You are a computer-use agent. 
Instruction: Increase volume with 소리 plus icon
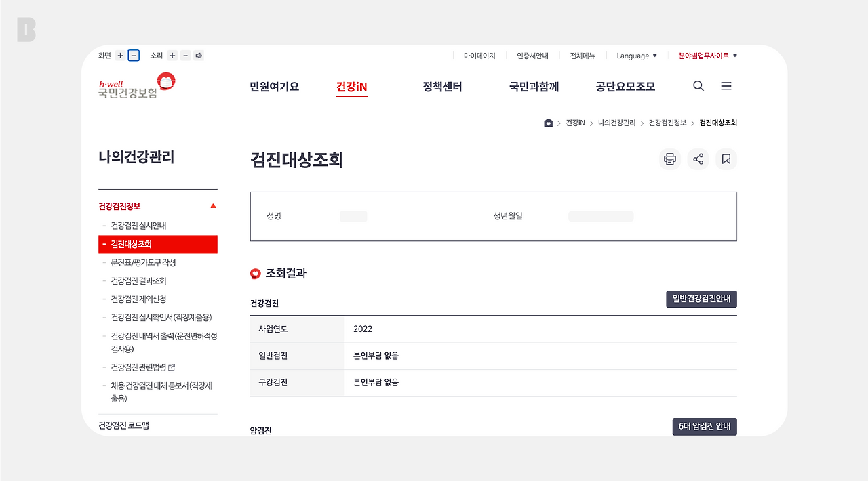pyautogui.click(x=172, y=56)
